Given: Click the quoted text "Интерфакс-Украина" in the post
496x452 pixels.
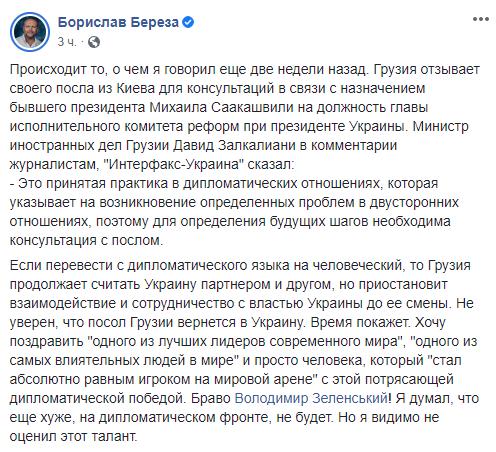Looking at the screenshot, I should (x=176, y=165).
